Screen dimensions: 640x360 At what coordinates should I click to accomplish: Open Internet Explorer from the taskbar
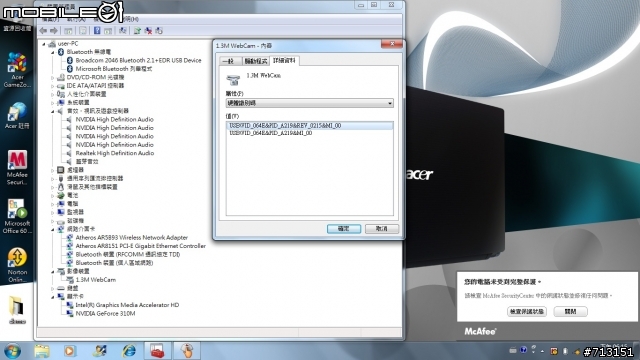[129, 351]
